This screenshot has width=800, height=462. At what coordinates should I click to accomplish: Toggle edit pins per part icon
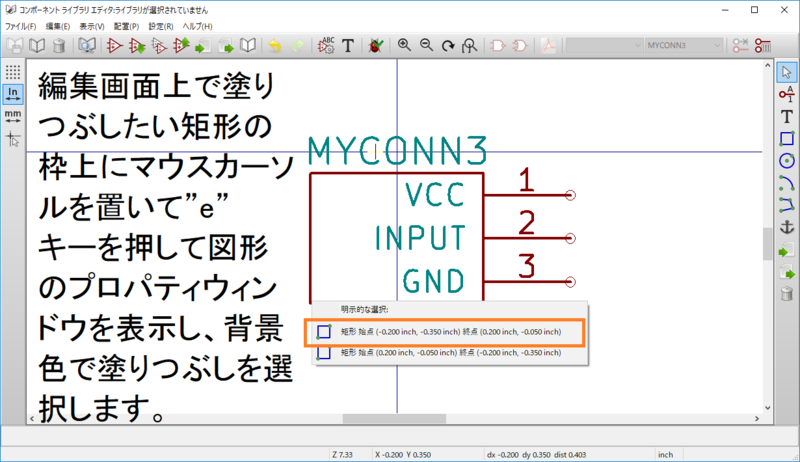point(740,46)
